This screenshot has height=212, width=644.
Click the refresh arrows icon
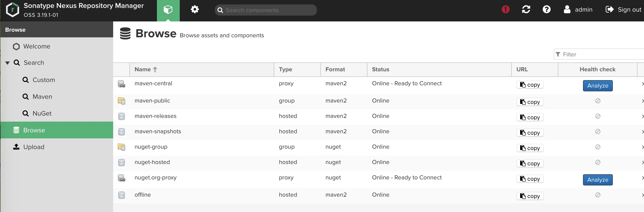526,10
